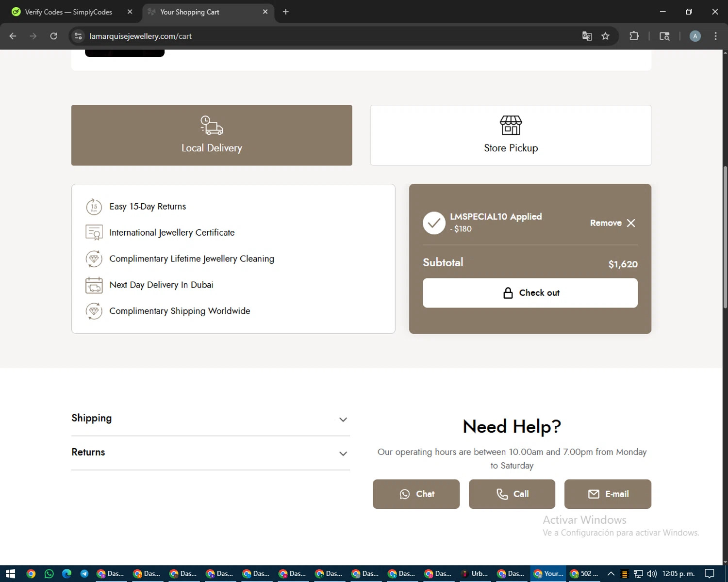Viewport: 728px width, 582px height.
Task: Open a new browser tab
Action: [285, 12]
